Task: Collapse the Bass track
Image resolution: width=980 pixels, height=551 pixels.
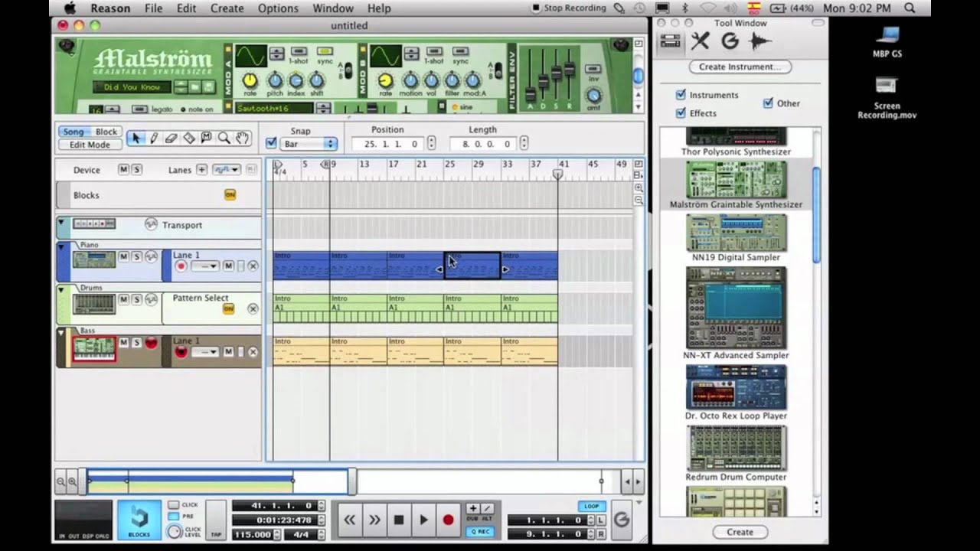Action: [x=61, y=332]
